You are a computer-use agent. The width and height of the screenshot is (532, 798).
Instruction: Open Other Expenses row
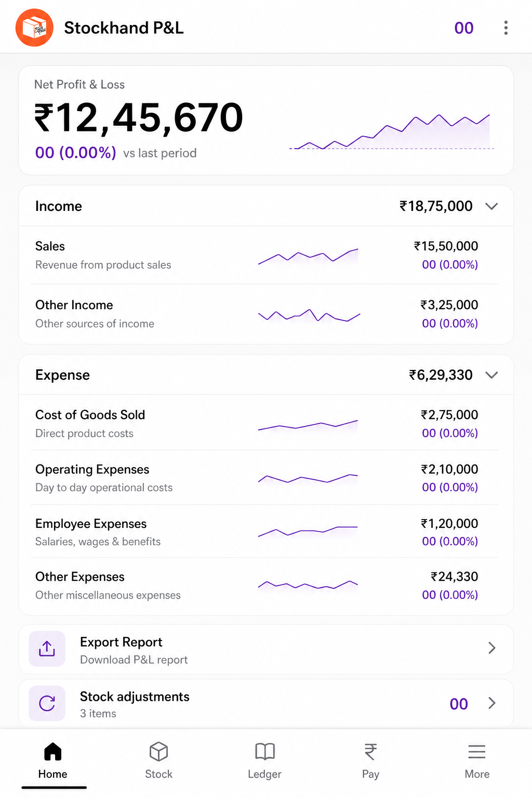click(x=265, y=586)
